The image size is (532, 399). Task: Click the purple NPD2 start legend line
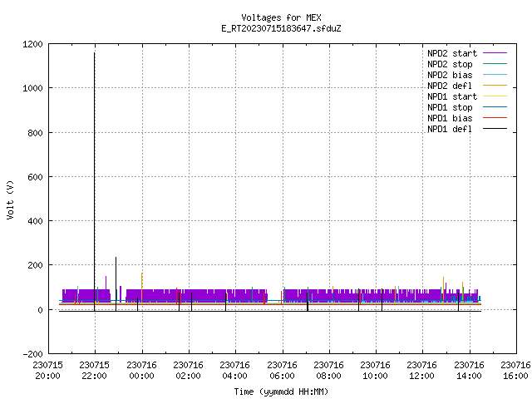click(x=495, y=53)
